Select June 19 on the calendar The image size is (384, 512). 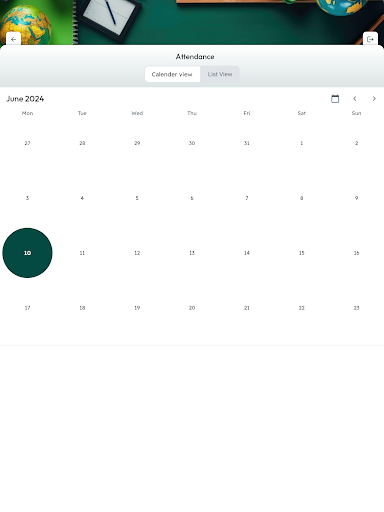point(137,308)
